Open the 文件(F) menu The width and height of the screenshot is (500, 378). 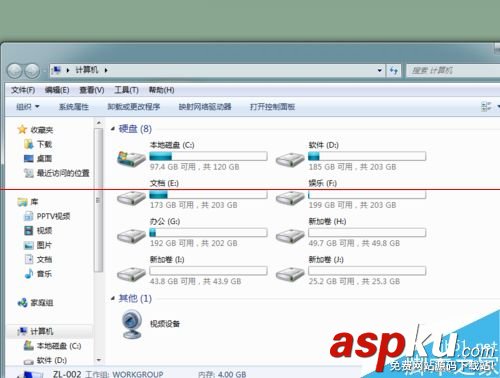click(x=23, y=90)
